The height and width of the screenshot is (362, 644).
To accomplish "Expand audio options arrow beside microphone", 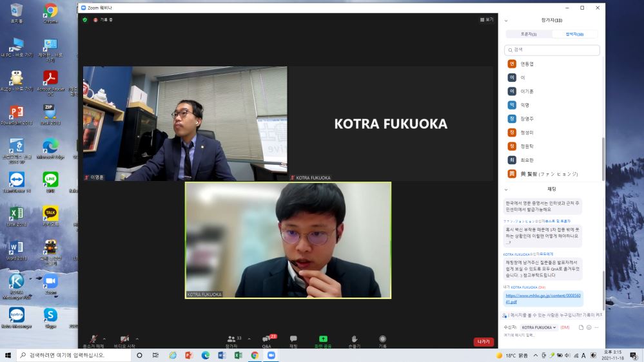I will [104, 339].
